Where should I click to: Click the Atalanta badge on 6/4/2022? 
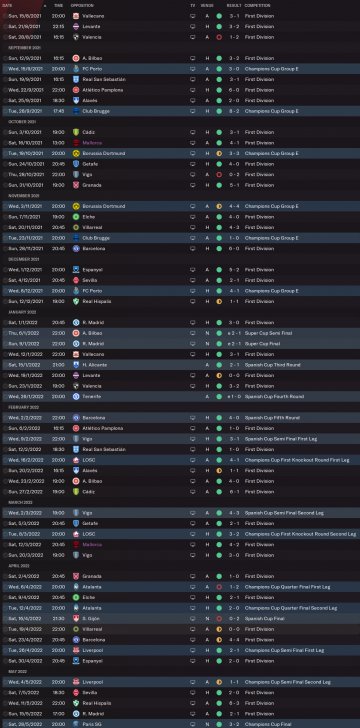click(x=76, y=587)
